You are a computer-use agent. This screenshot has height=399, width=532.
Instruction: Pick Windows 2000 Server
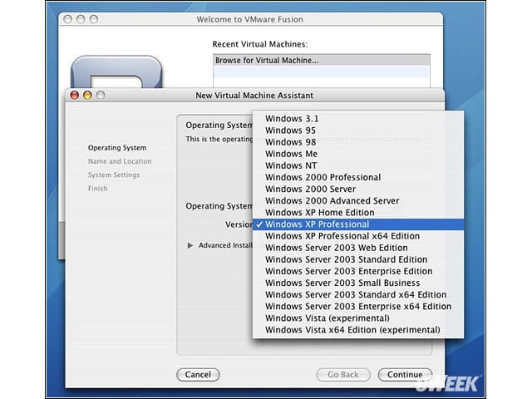pyautogui.click(x=358, y=189)
